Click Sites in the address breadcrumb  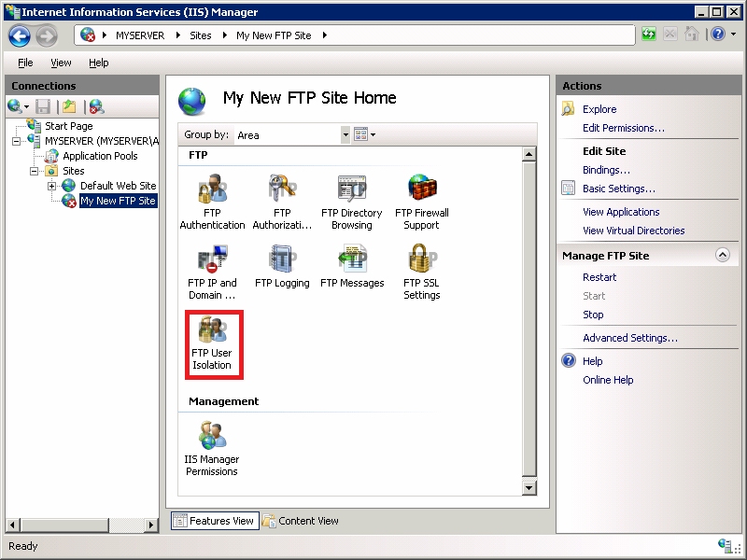[x=201, y=35]
